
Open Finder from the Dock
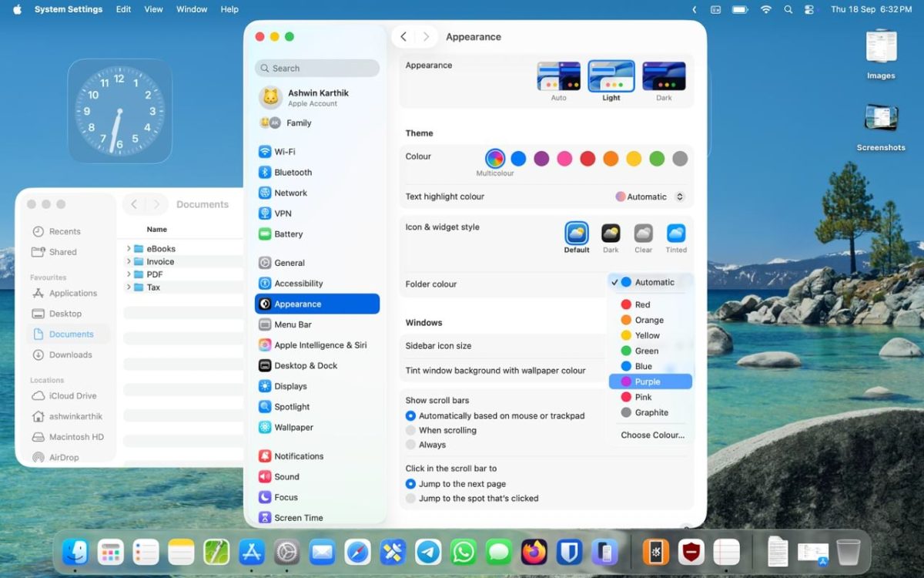coord(75,552)
